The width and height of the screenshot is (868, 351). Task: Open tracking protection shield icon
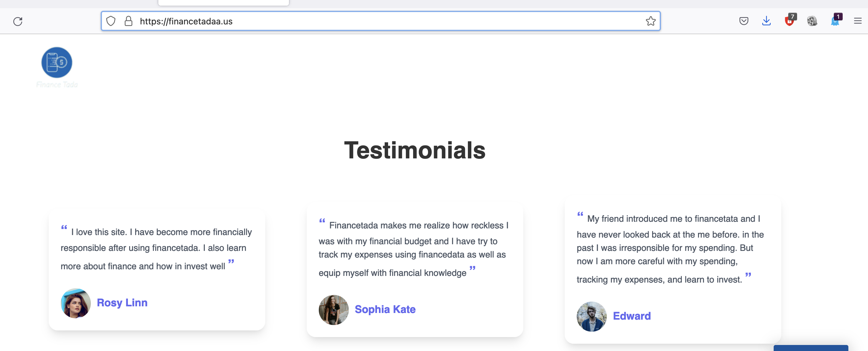(x=110, y=21)
